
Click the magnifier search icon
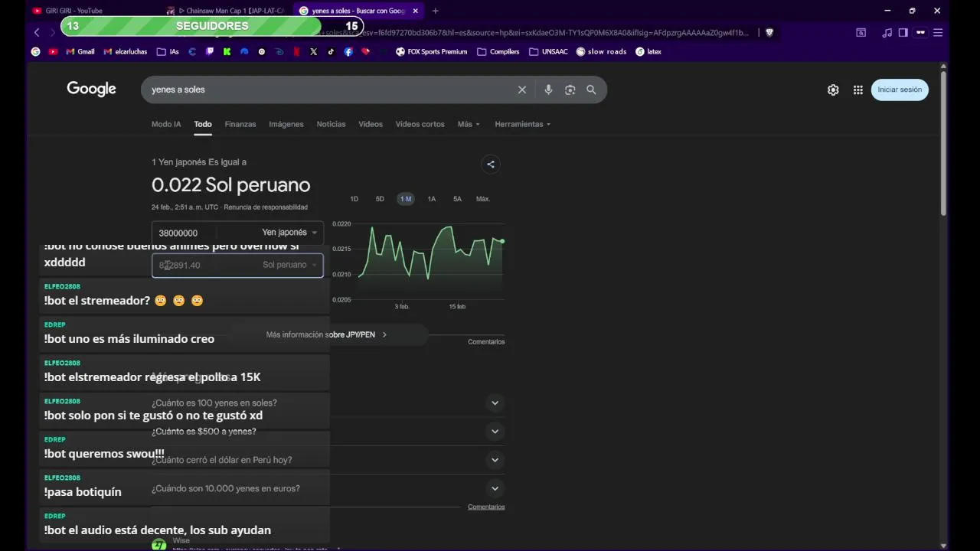pos(591,90)
